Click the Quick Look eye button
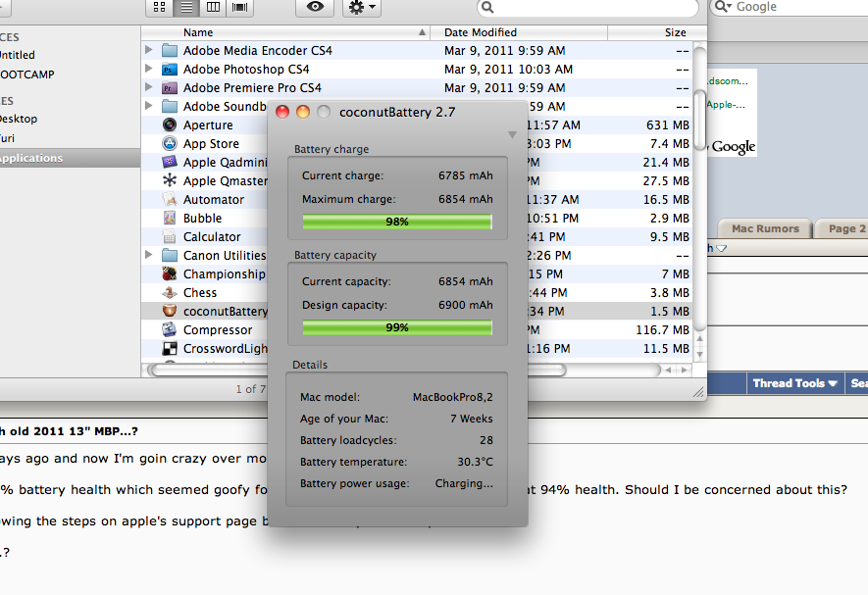The width and height of the screenshot is (868, 595). coord(315,7)
